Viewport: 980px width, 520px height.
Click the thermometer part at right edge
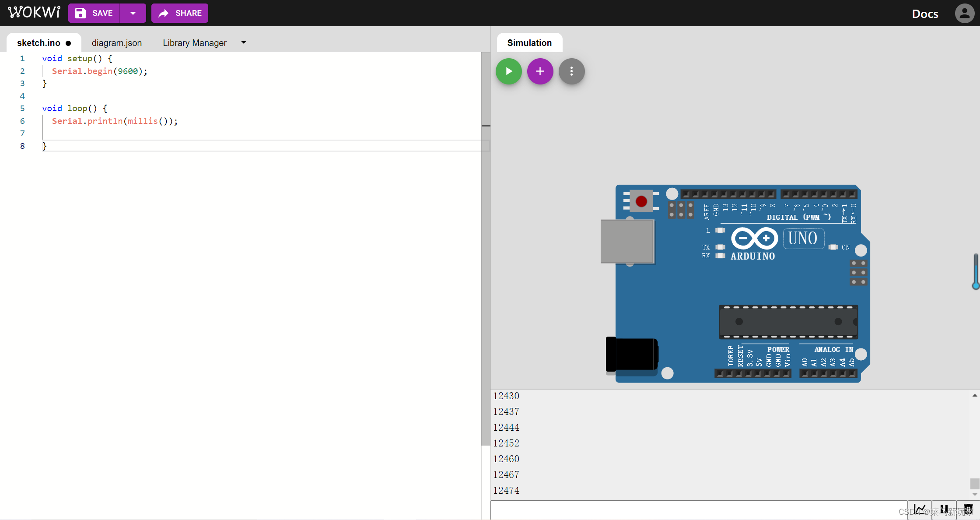click(x=976, y=271)
